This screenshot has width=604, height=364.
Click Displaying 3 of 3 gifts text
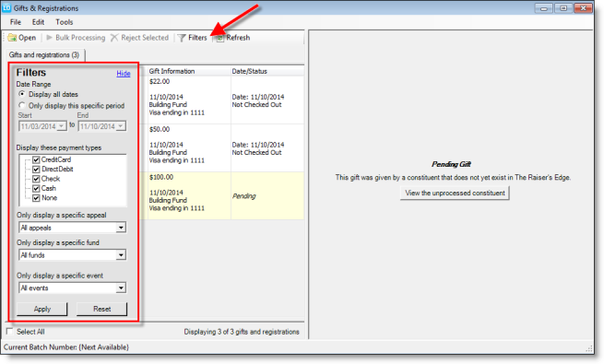pos(242,332)
